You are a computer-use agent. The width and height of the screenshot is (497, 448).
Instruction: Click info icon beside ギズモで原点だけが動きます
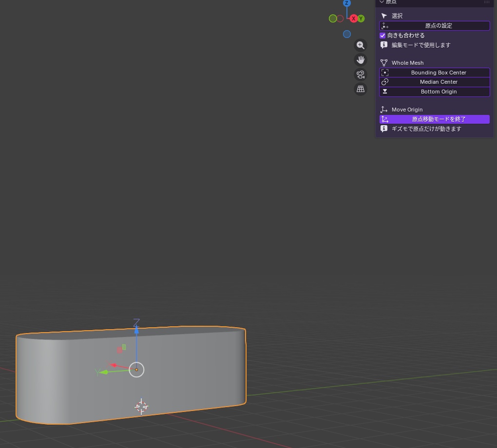point(384,129)
